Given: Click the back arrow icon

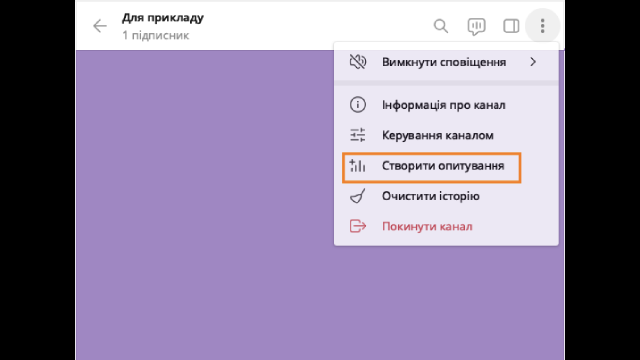Looking at the screenshot, I should (x=100, y=26).
